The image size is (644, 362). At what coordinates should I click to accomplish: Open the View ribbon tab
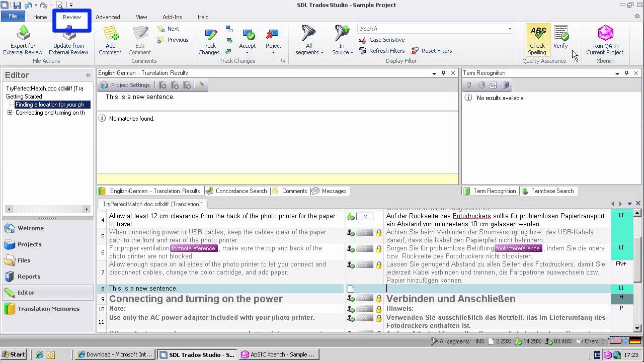coord(141,17)
